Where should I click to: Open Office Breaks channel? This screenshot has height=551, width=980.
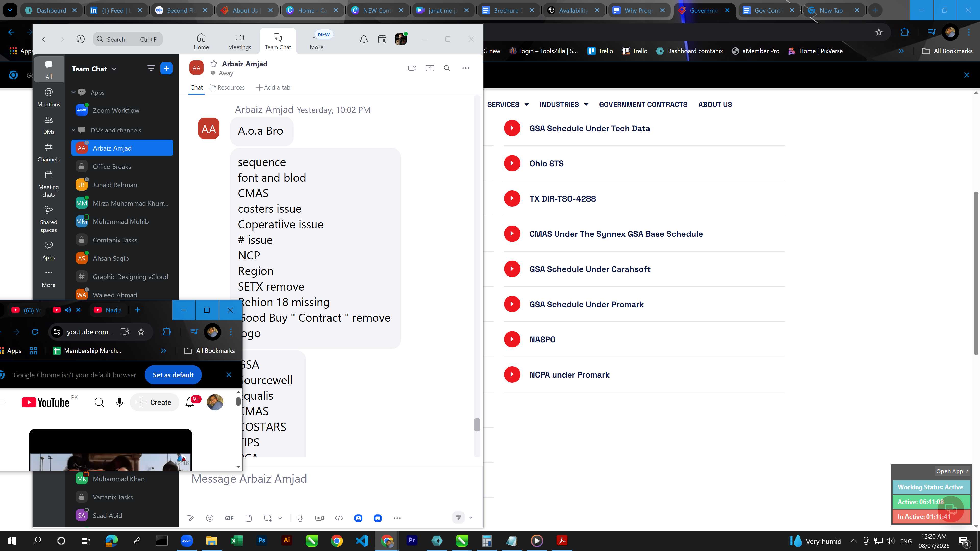click(122, 167)
